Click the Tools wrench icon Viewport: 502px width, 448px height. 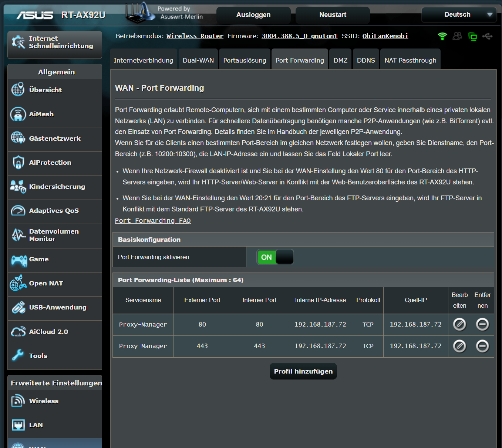pyautogui.click(x=18, y=355)
